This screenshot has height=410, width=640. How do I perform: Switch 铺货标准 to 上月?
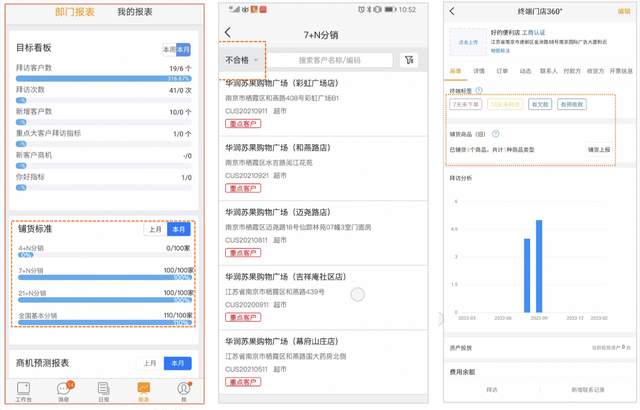[x=154, y=229]
